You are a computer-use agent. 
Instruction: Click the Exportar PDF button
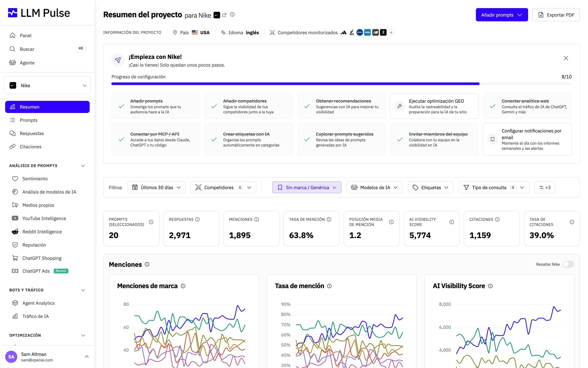pyautogui.click(x=556, y=15)
